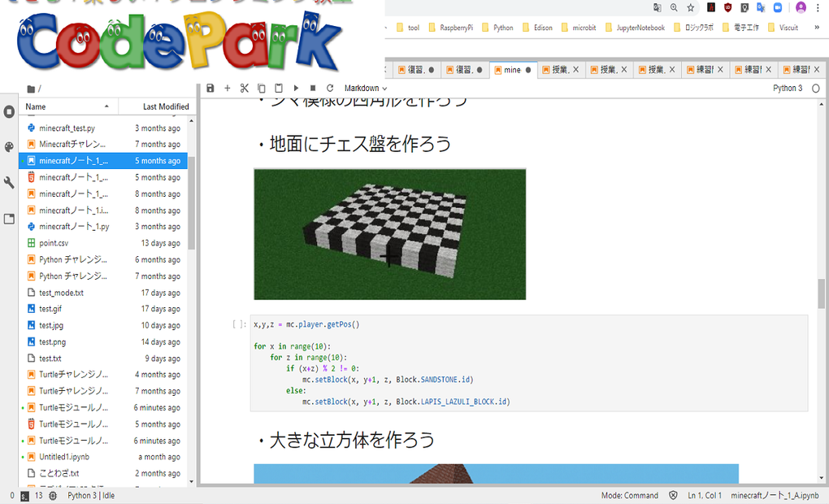Click the file browser scroll down arrow
This screenshot has height=504, width=829.
tap(191, 482)
